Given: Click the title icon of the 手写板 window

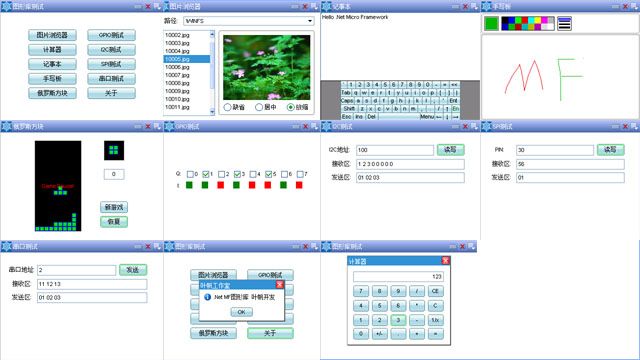Looking at the screenshot, I should (x=486, y=7).
